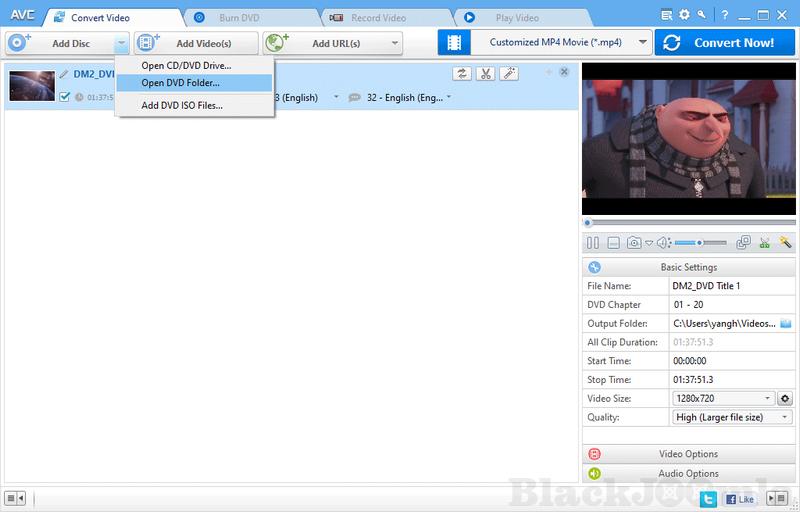
Task: Expand the Audio Options section
Action: point(688,473)
